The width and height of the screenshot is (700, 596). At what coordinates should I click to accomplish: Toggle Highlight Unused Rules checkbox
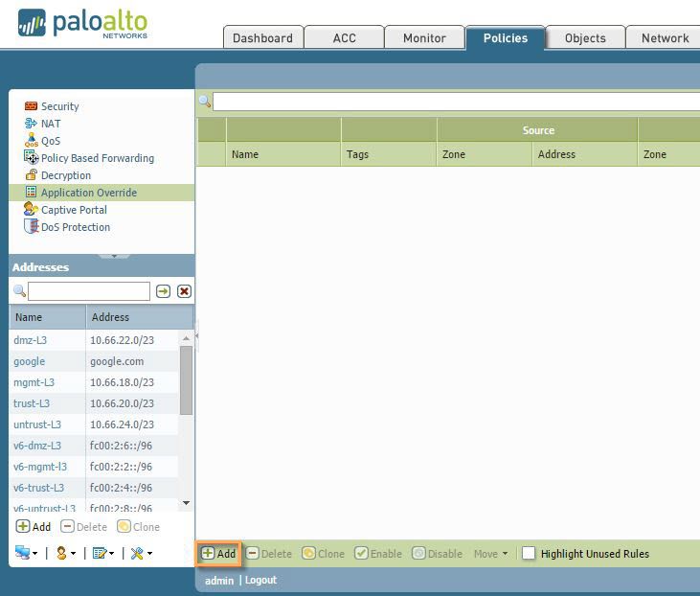529,553
